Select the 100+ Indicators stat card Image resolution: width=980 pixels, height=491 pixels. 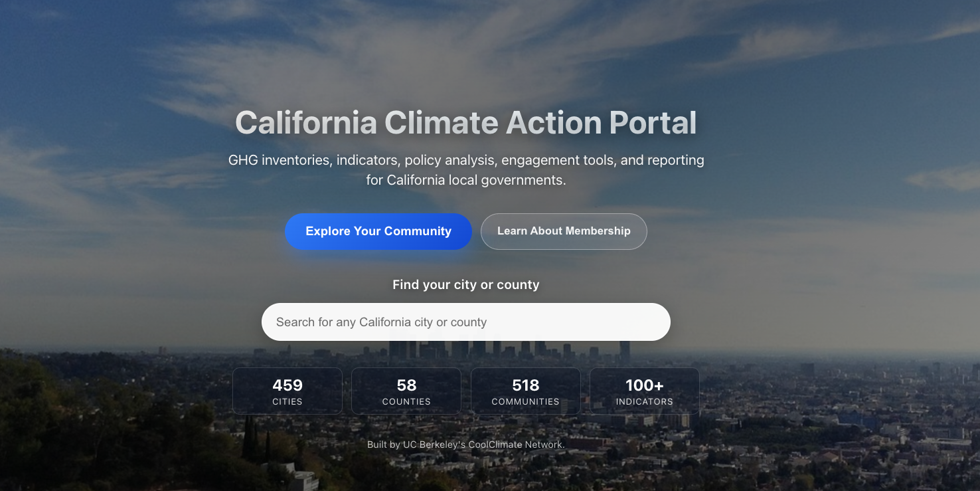click(x=645, y=391)
